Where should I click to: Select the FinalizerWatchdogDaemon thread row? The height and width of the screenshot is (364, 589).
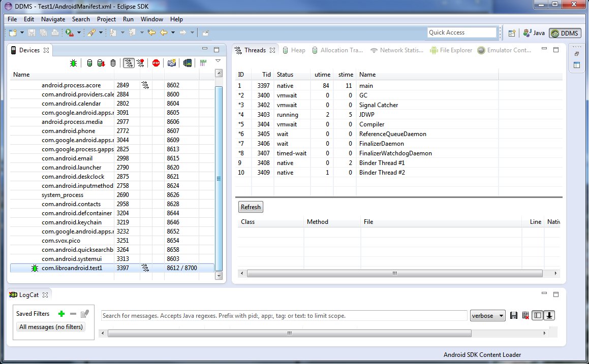(x=398, y=153)
